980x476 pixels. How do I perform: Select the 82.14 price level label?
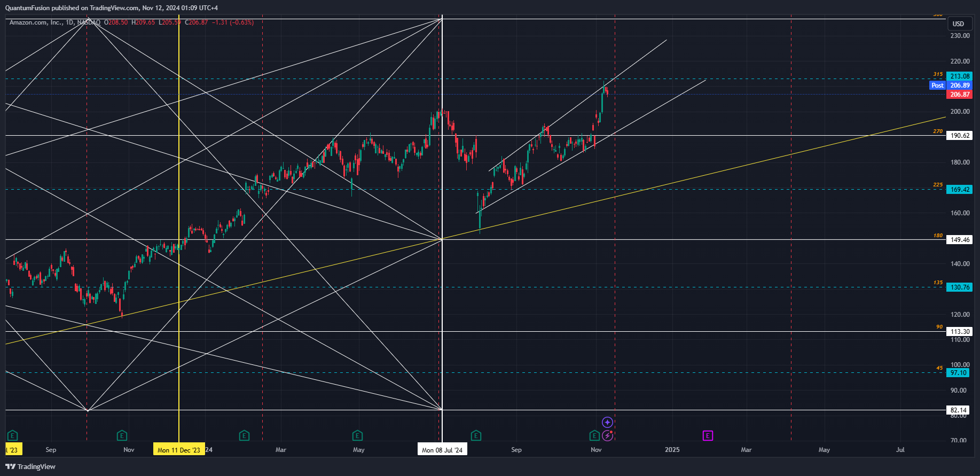[x=958, y=410]
